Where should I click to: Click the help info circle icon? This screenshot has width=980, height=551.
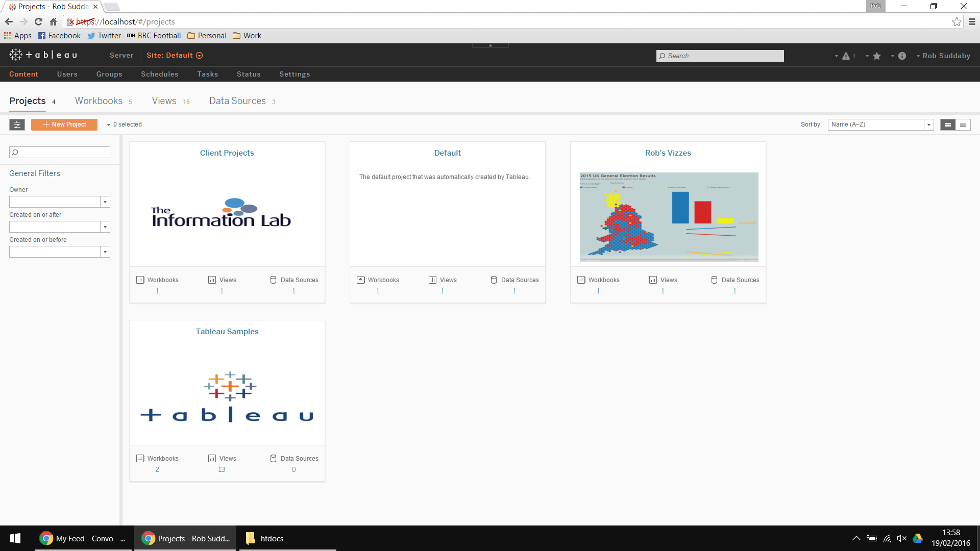coord(902,56)
